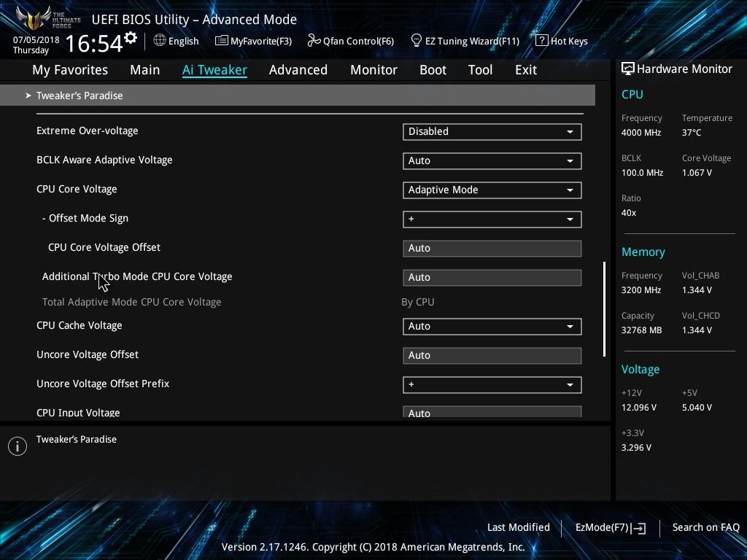Click the info icon in help panel
747x560 pixels.
point(18,446)
